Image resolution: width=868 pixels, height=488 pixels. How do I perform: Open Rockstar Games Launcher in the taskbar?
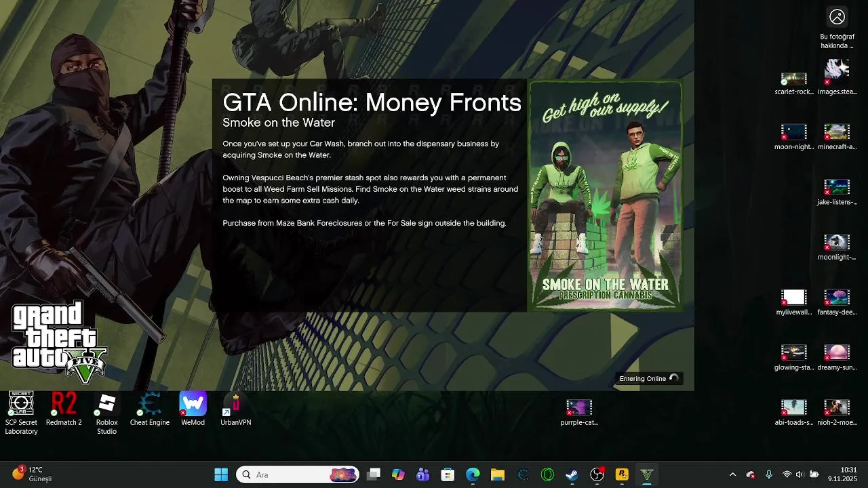click(622, 474)
